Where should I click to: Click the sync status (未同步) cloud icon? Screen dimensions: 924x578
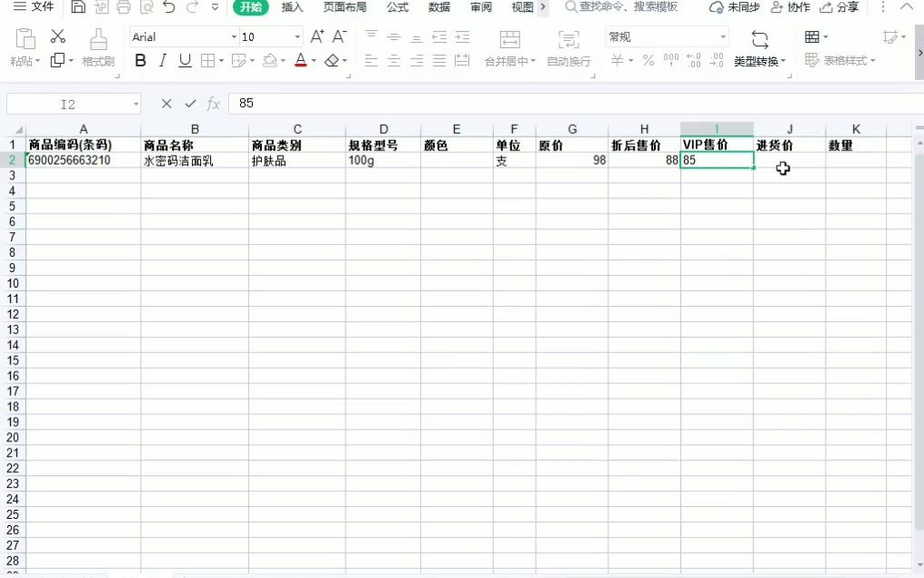(x=718, y=8)
